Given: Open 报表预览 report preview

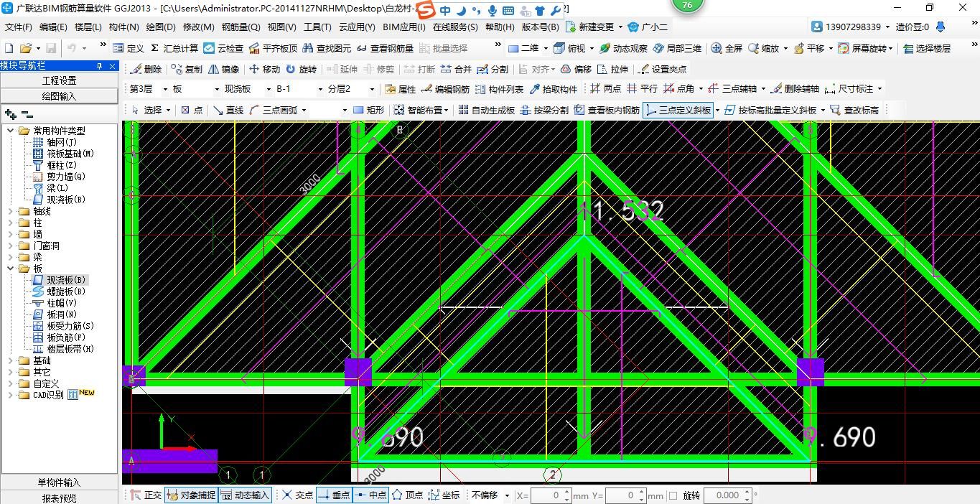Looking at the screenshot, I should click(x=59, y=497).
